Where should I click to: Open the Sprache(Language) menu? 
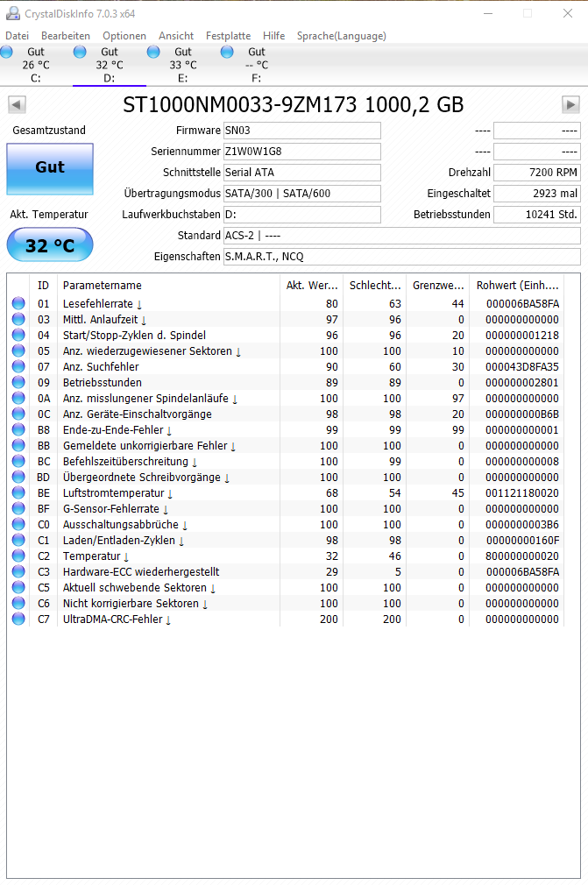[342, 36]
